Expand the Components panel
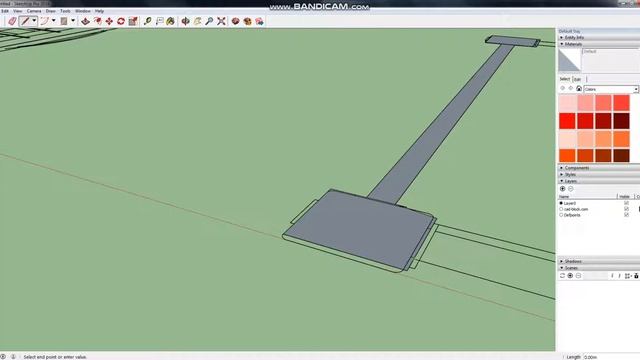This screenshot has width=640, height=360. (562, 168)
